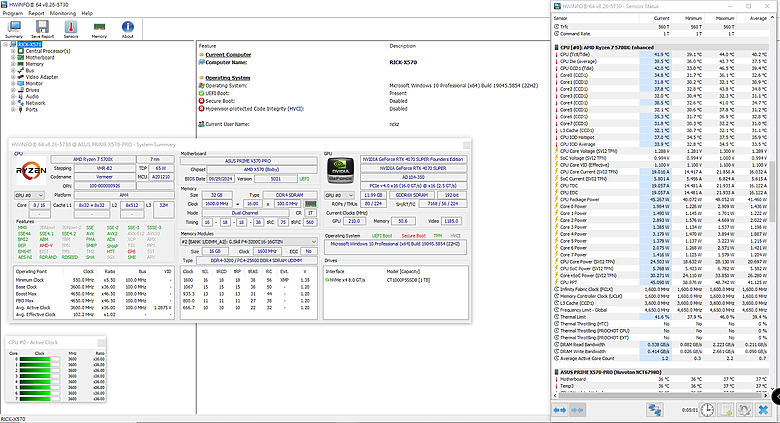Open Sensors via thermometer toolbar icon
The height and width of the screenshot is (423, 780).
[71, 29]
